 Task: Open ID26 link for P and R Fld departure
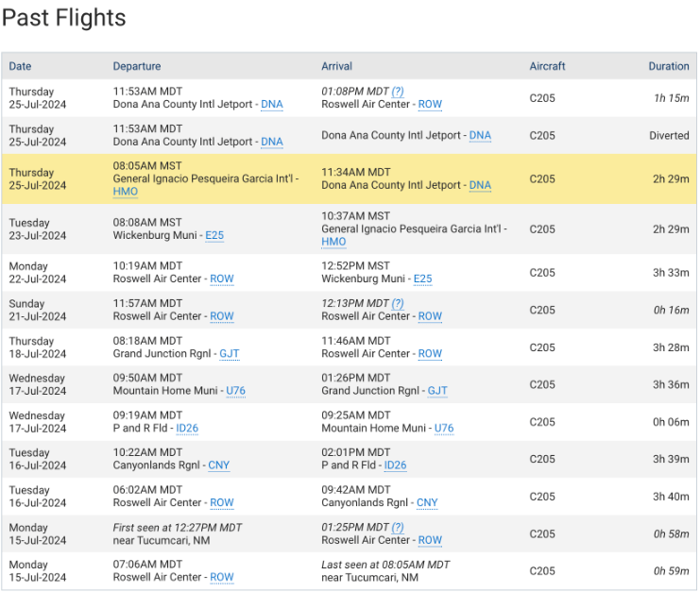coord(187,429)
